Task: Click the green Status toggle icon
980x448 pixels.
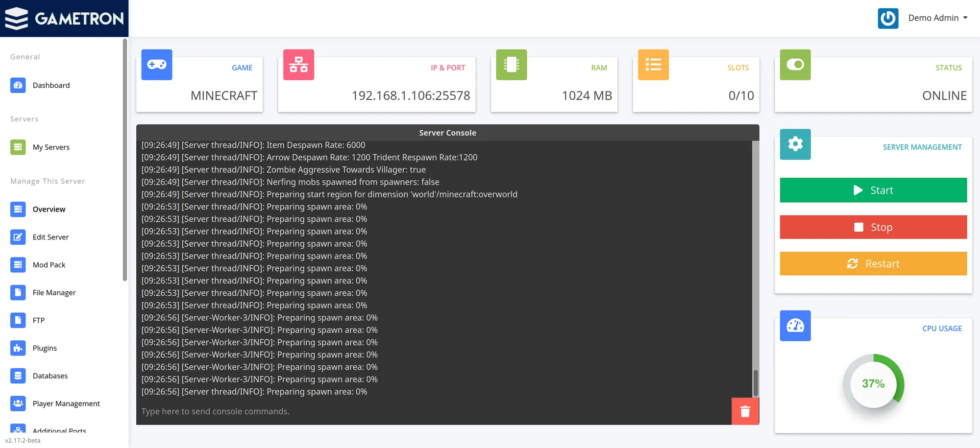Action: 795,65
